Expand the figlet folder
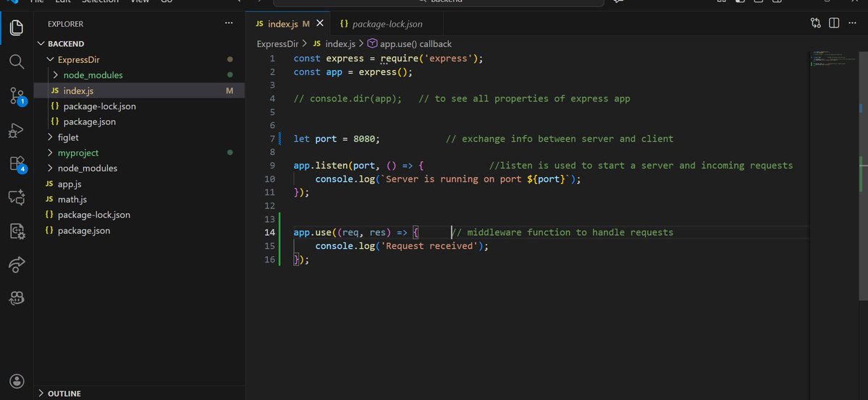The width and height of the screenshot is (868, 400). [51, 137]
